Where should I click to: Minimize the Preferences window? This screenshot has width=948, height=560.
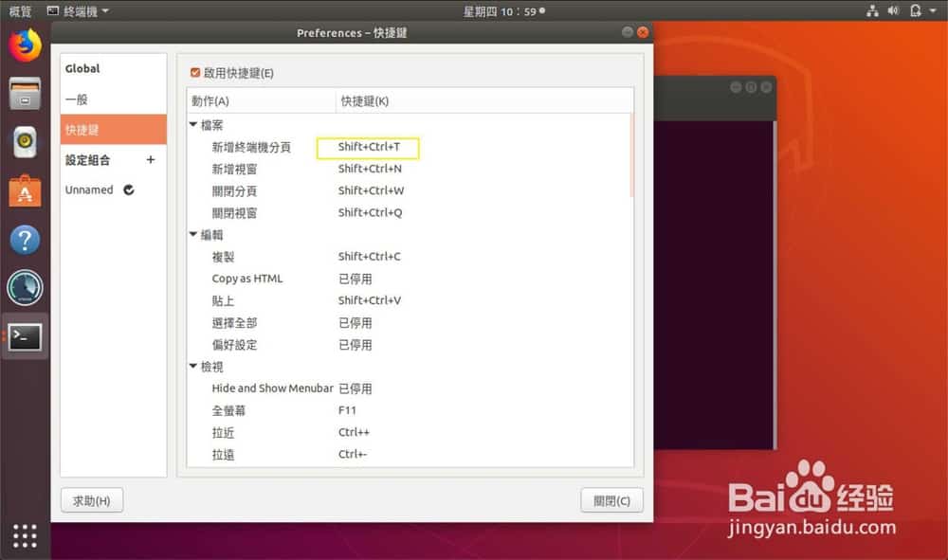click(628, 32)
